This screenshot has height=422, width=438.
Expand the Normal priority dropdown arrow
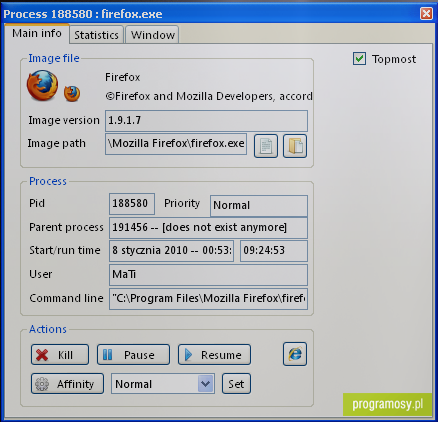pos(206,384)
